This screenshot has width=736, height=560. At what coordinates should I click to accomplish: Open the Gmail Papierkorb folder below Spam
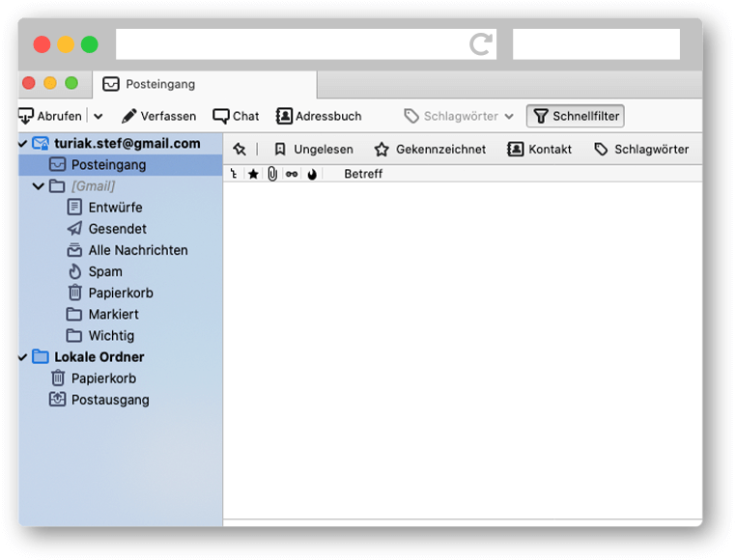[x=121, y=293]
